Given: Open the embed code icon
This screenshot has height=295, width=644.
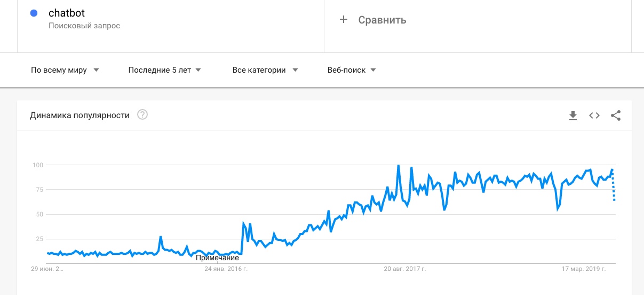Looking at the screenshot, I should [594, 115].
